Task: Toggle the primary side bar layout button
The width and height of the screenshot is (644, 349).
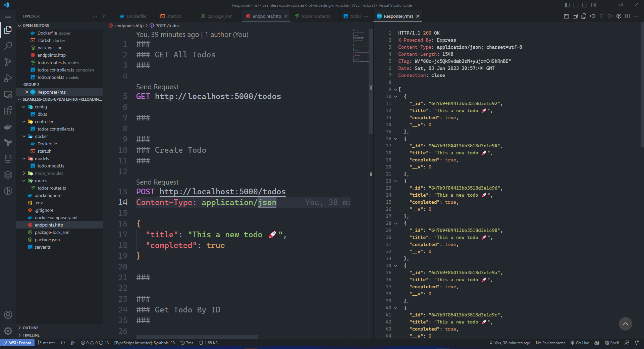Action: coord(567,5)
